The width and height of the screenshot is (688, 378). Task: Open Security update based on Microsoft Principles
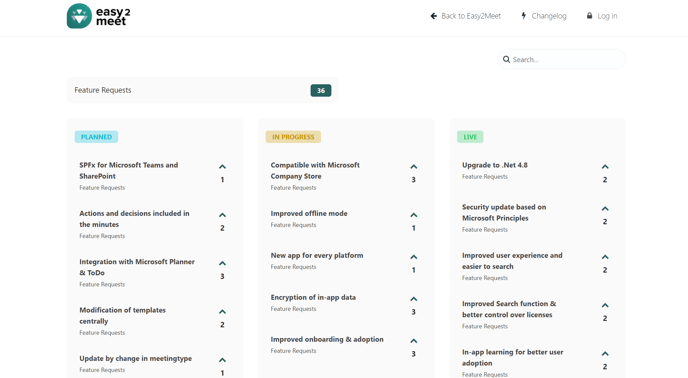504,212
